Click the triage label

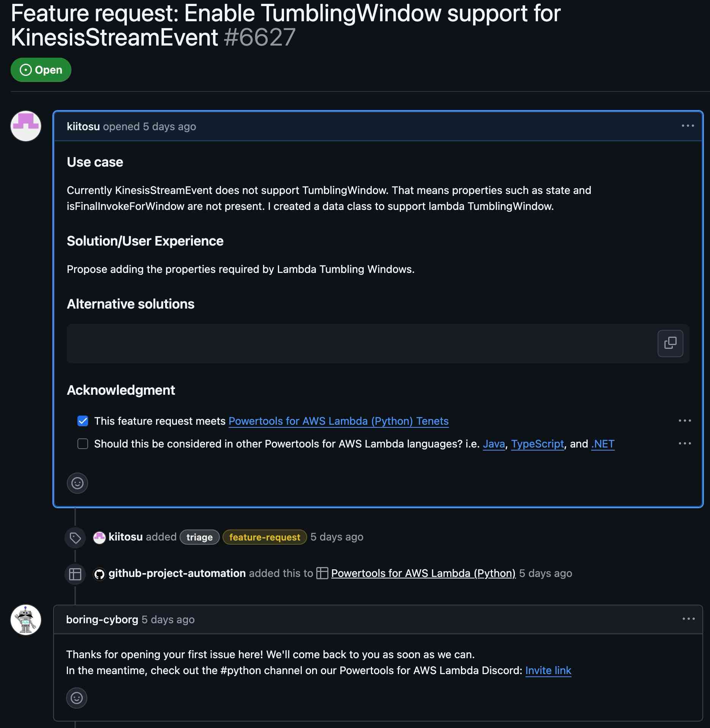click(x=199, y=537)
